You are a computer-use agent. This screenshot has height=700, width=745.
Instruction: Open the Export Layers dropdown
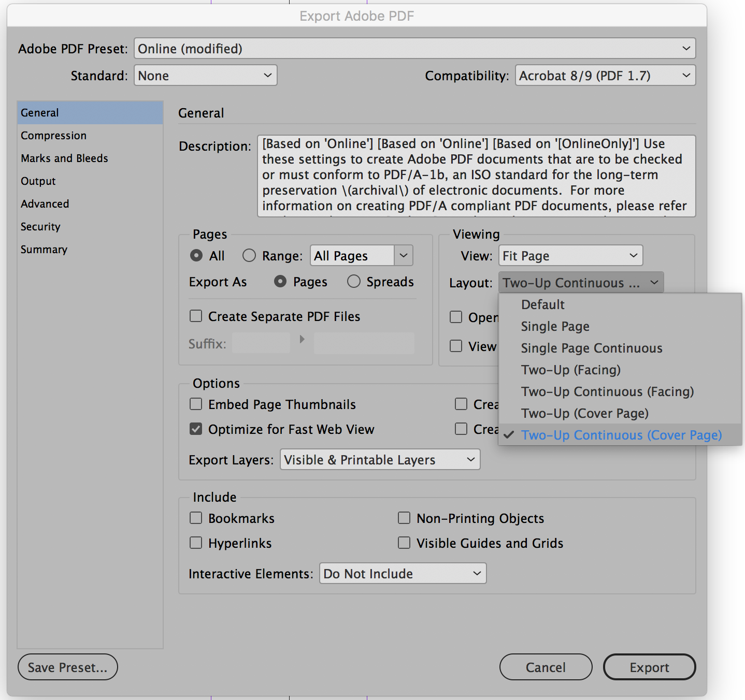coord(380,460)
